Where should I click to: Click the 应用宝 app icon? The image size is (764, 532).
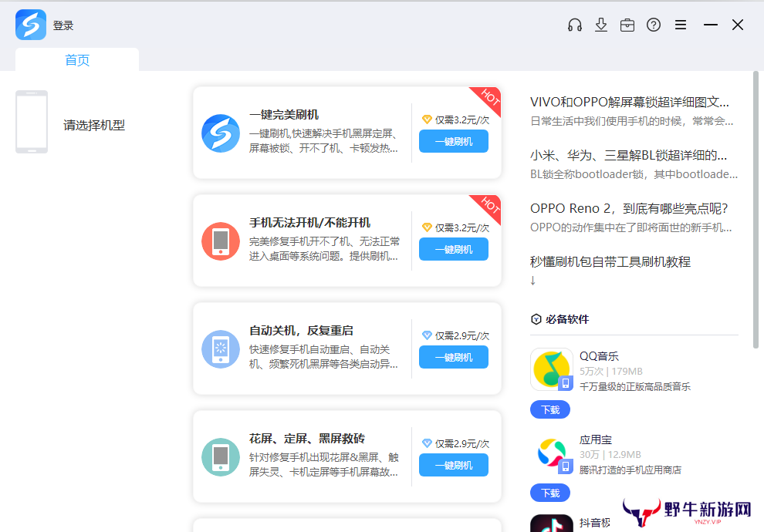[x=552, y=453]
